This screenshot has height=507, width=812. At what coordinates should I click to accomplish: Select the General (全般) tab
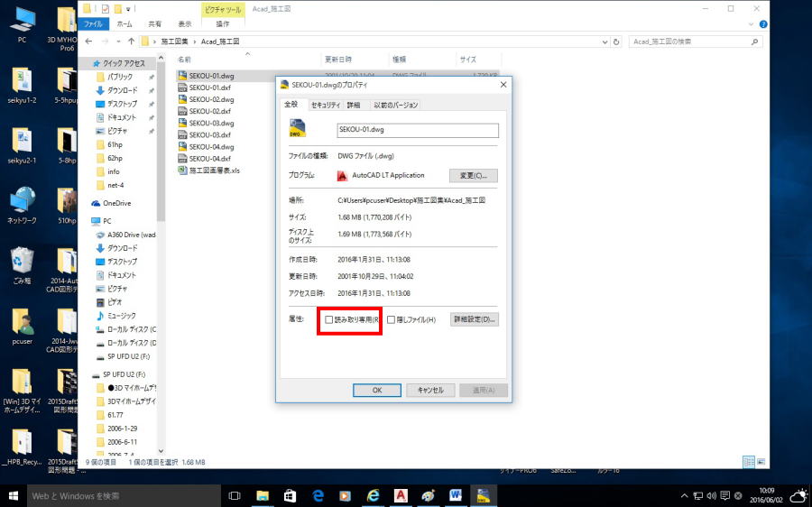pos(291,104)
